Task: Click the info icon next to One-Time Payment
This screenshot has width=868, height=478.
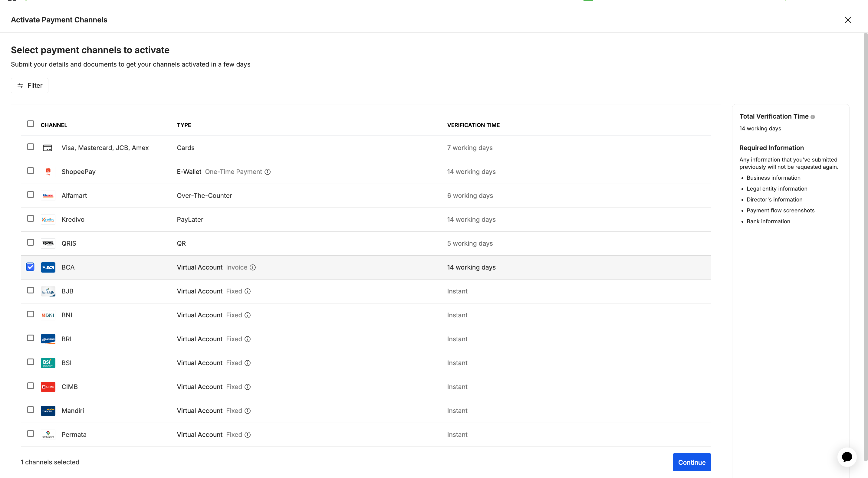Action: tap(268, 172)
